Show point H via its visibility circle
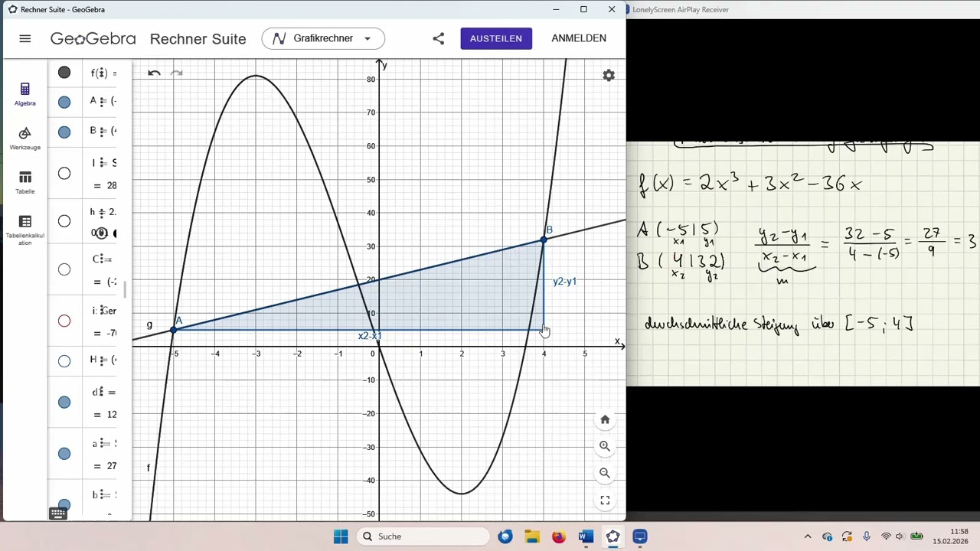 pyautogui.click(x=64, y=361)
